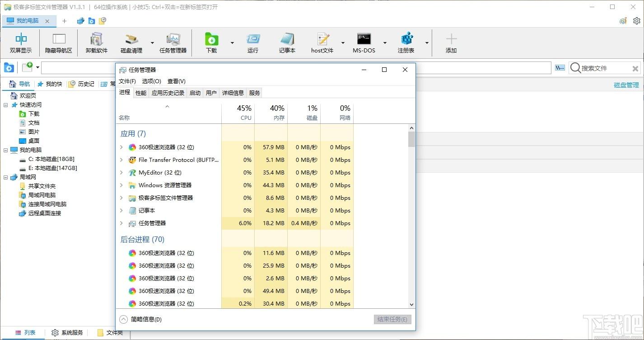
Task: Open the host文件 toolbar icon
Action: coord(322,43)
